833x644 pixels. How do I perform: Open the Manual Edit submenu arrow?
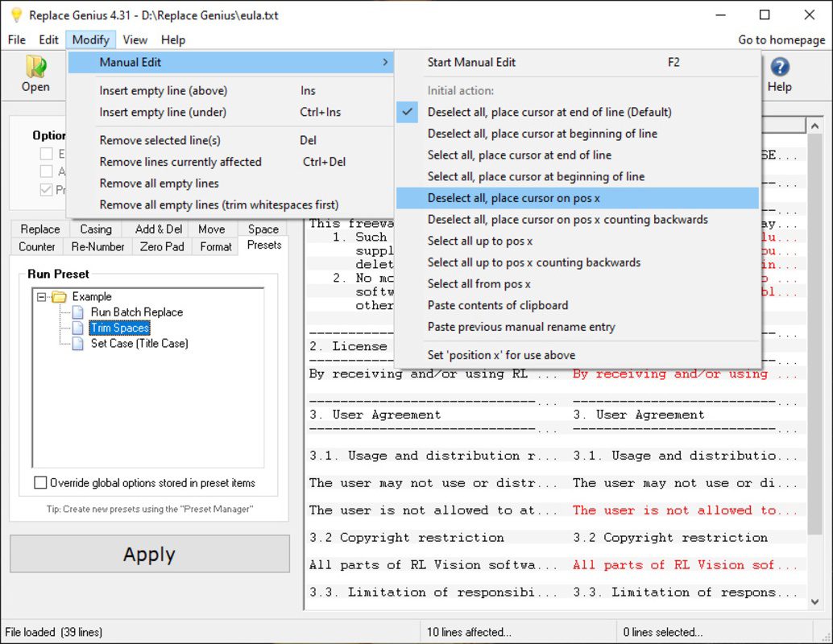(385, 62)
